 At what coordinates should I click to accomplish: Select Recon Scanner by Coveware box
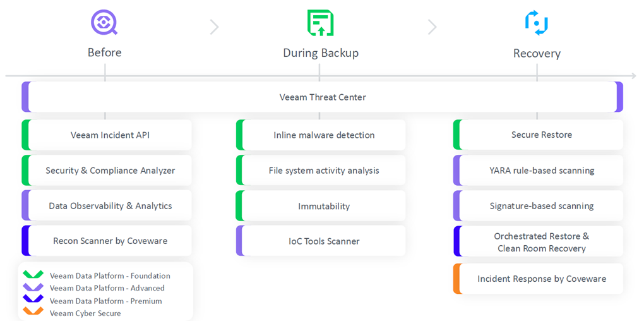pos(107,241)
